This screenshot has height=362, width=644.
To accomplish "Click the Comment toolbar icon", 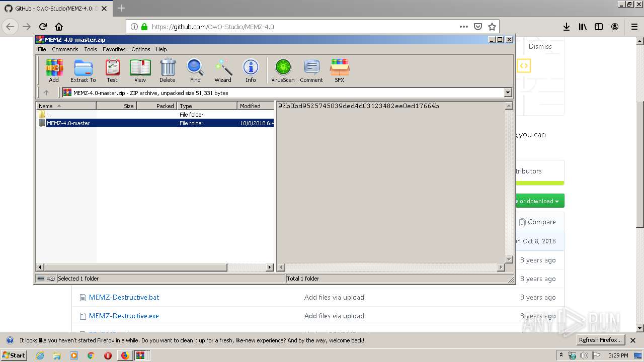I will (311, 70).
